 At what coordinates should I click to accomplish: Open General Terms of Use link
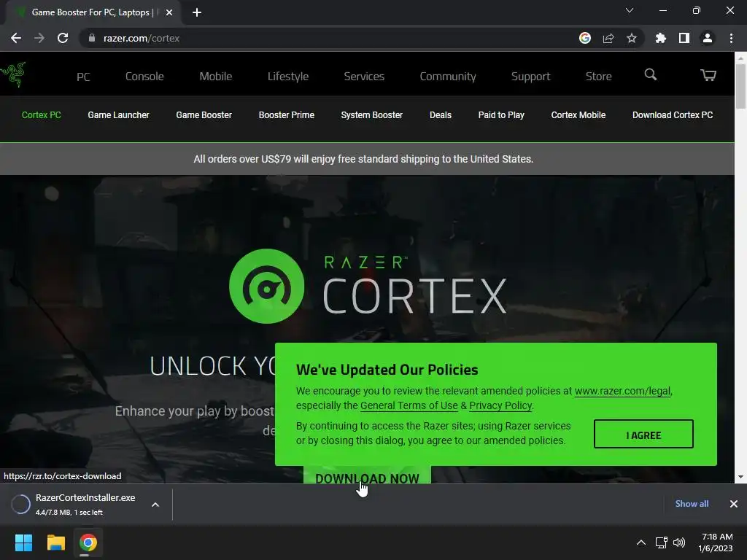[x=409, y=405]
